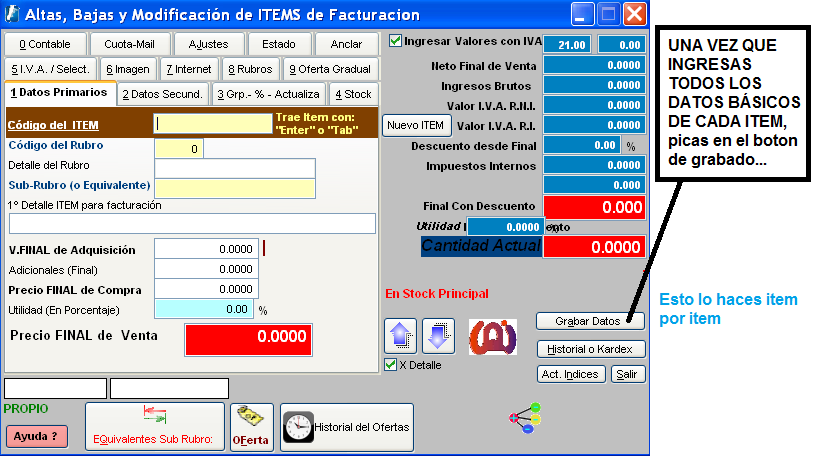Select the 1 Datos Primarios tab
816x456 pixels.
click(x=59, y=93)
